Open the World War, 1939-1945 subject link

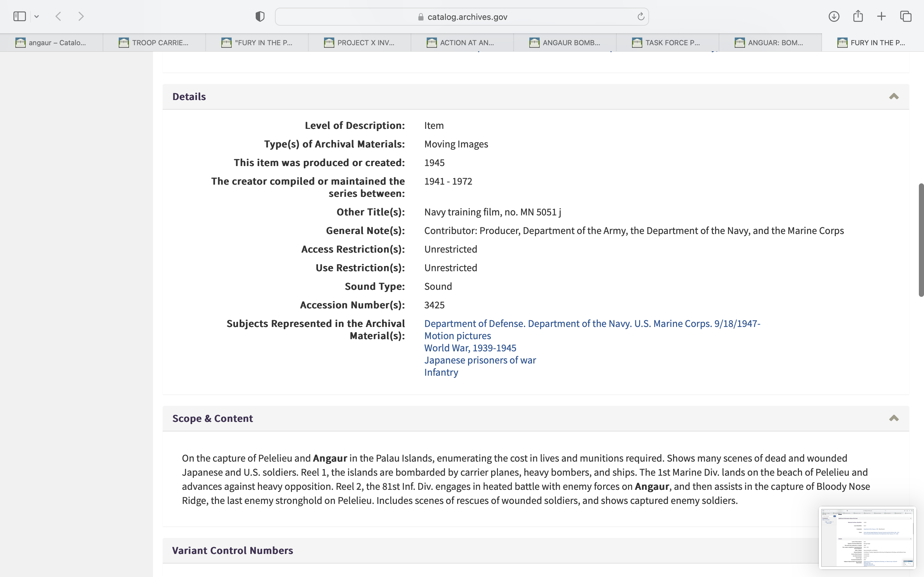(470, 348)
